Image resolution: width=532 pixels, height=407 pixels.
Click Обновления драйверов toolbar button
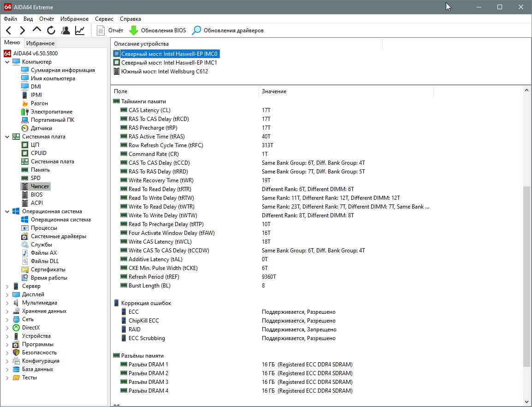[x=228, y=30]
